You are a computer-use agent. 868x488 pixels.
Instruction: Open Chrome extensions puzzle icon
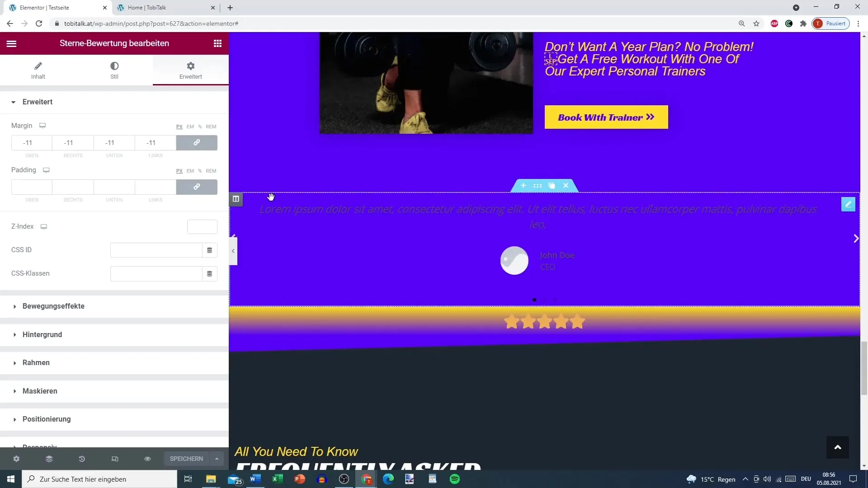click(x=803, y=23)
